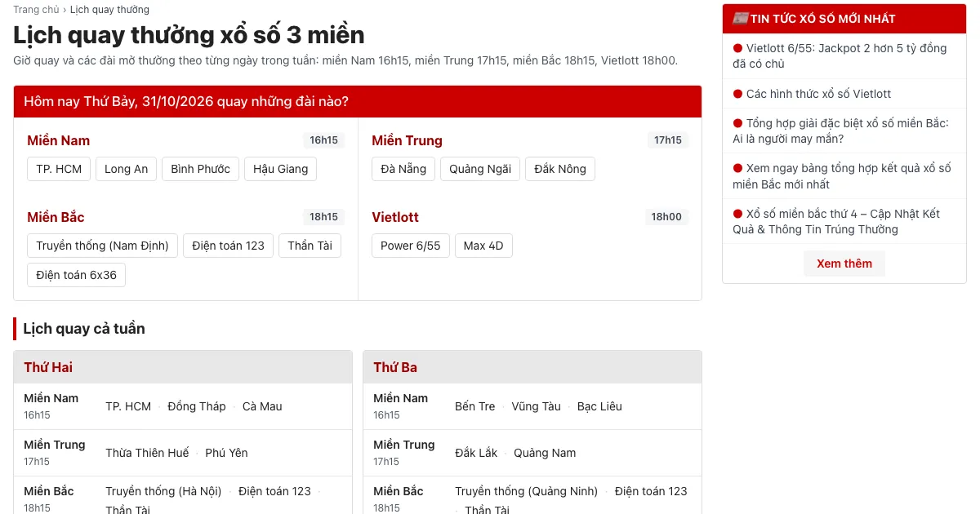
Task: Click the Thứ Hai card header
Action: point(183,367)
